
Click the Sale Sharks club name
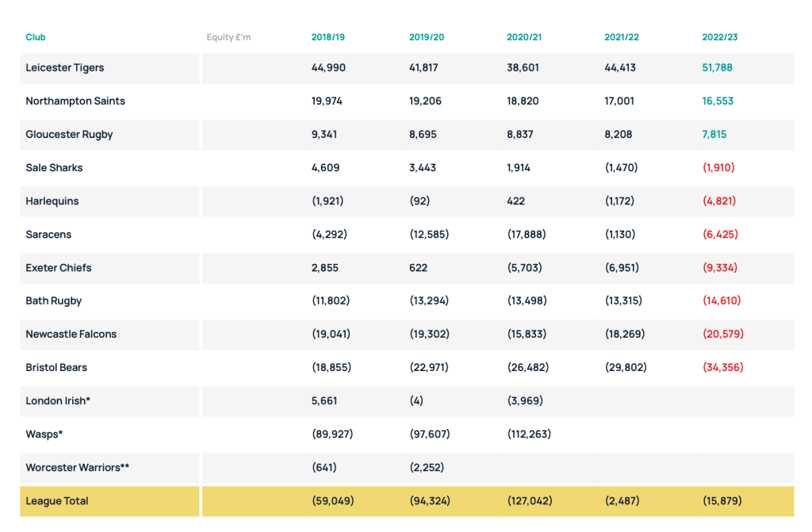coord(54,168)
